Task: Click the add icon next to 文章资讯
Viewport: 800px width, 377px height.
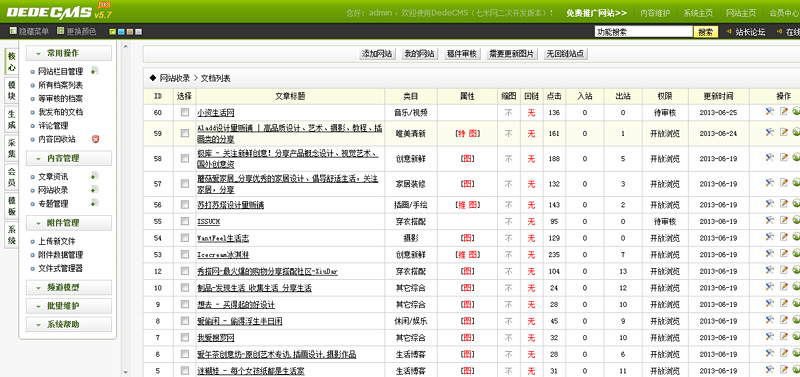Action: (x=94, y=176)
